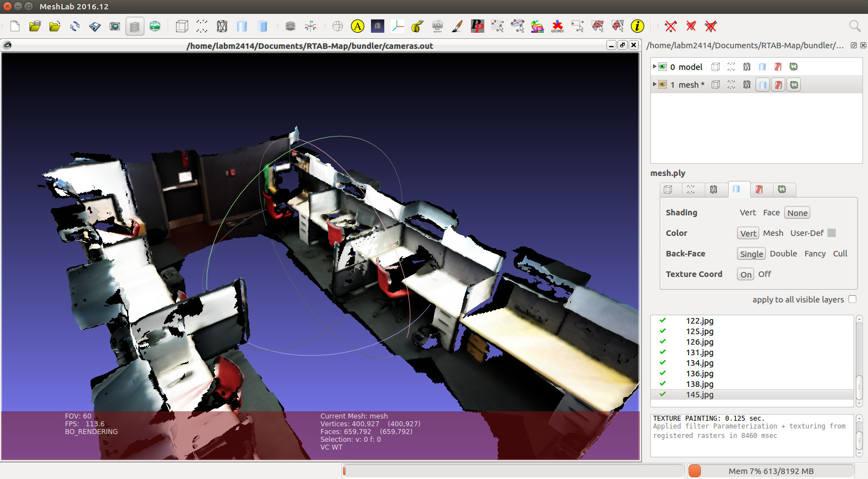The image size is (868, 479).
Task: Open the yellow Info tool icon
Action: point(638,26)
